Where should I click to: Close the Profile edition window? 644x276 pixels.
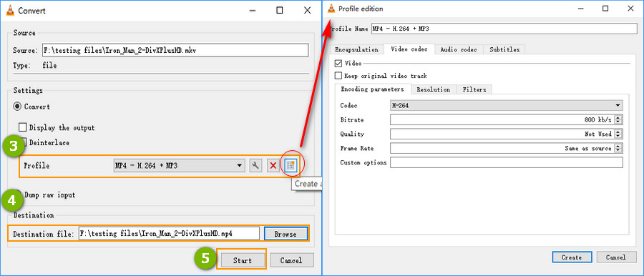(630, 9)
